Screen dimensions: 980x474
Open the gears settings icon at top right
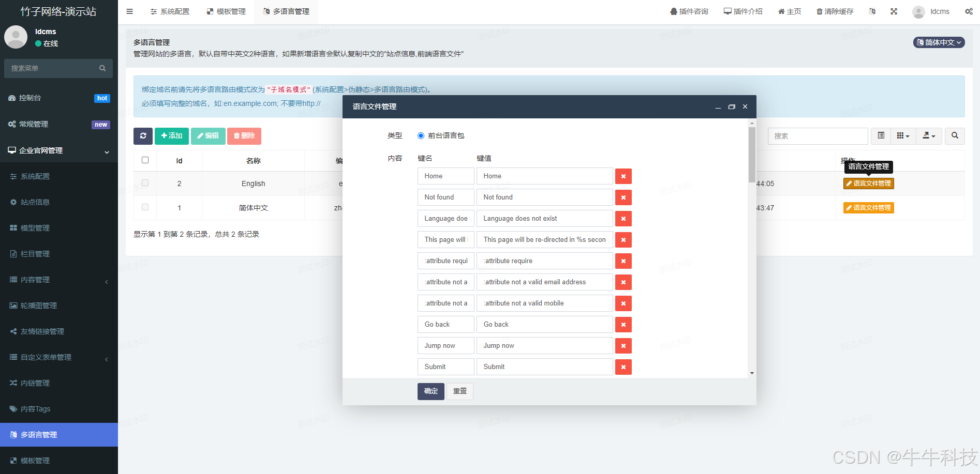(968, 11)
